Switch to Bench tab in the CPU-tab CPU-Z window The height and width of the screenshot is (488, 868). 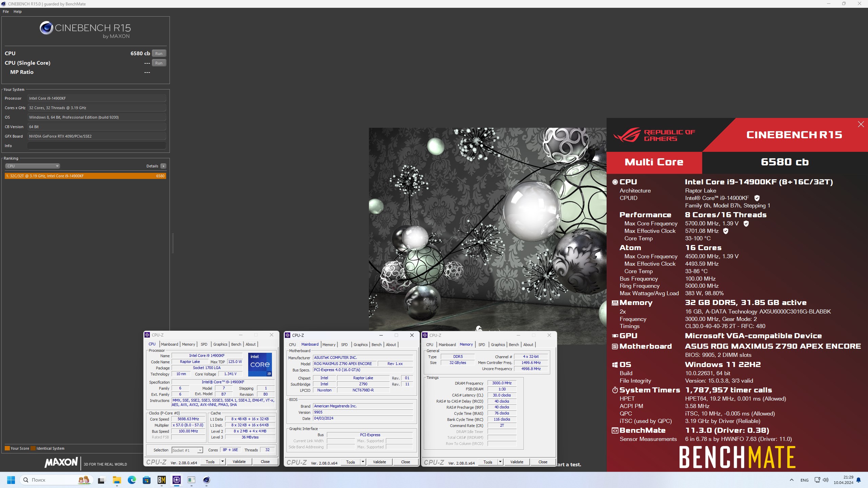[236, 344]
